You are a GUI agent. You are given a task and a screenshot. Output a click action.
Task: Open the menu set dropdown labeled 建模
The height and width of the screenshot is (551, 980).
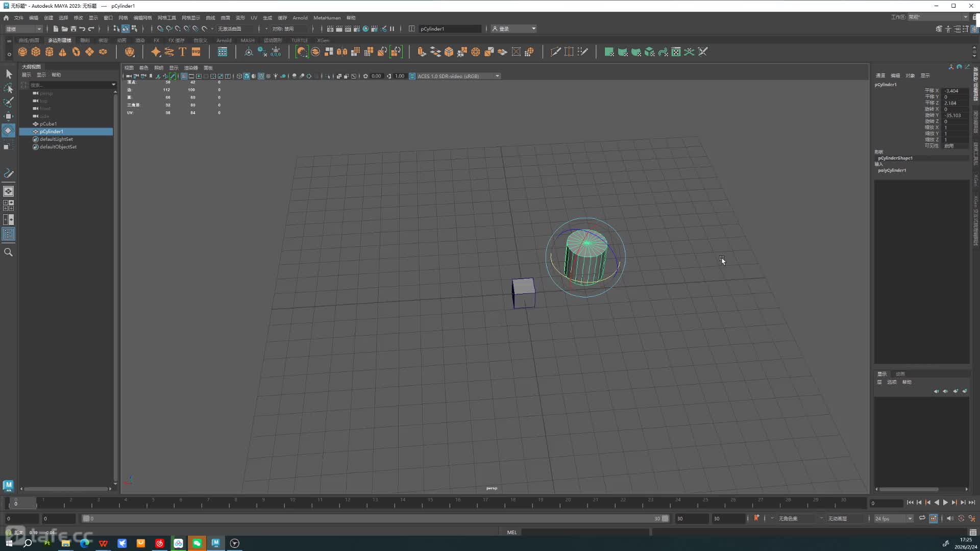23,29
